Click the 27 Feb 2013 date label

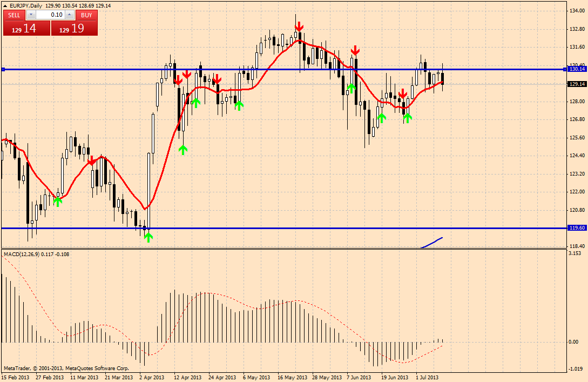point(50,378)
